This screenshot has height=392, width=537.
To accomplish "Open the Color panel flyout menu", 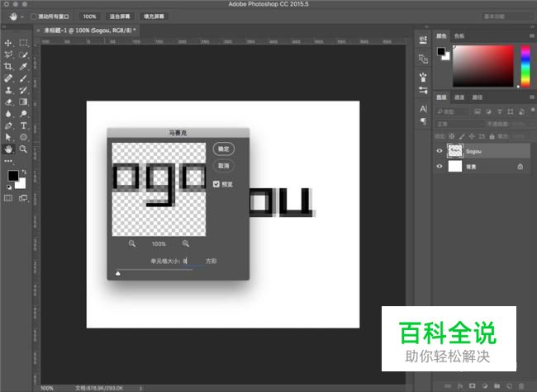I will (532, 35).
